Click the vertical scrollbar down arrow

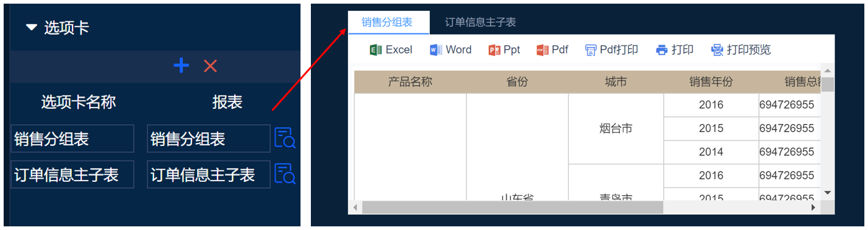click(828, 193)
